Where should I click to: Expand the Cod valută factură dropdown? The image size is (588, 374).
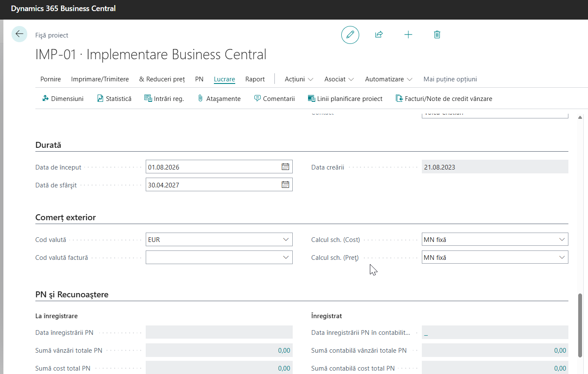285,257
